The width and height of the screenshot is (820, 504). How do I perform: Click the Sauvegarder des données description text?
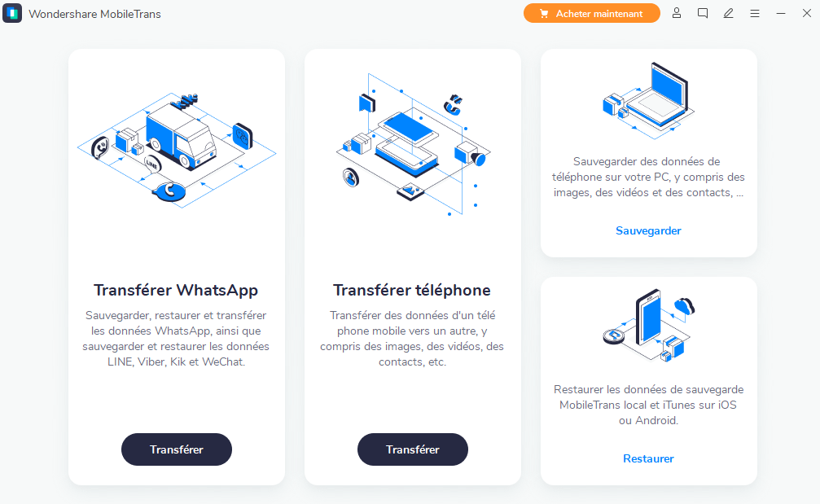click(648, 177)
